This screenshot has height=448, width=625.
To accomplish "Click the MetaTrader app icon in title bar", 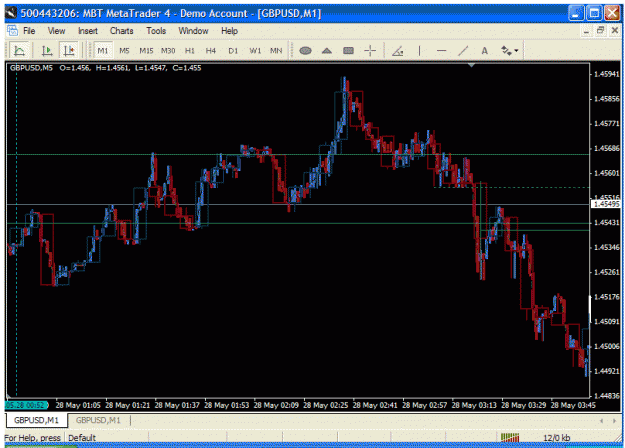I will pos(12,13).
